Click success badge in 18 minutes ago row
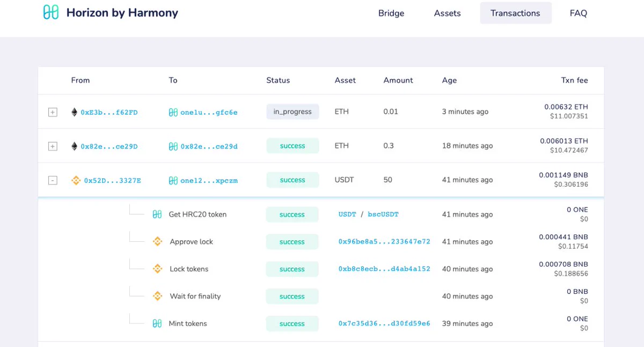 pyautogui.click(x=292, y=146)
